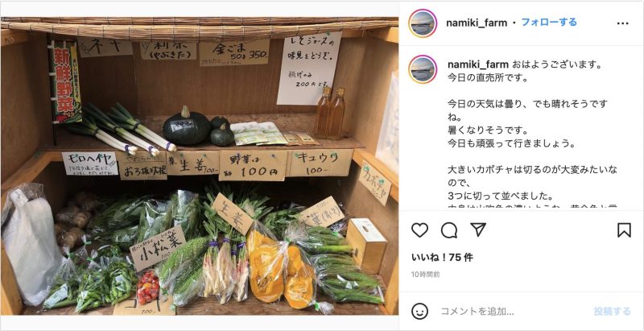Click the 野菜は100円 sign in photo
Viewport: 644px width, 331px height.
[253, 166]
